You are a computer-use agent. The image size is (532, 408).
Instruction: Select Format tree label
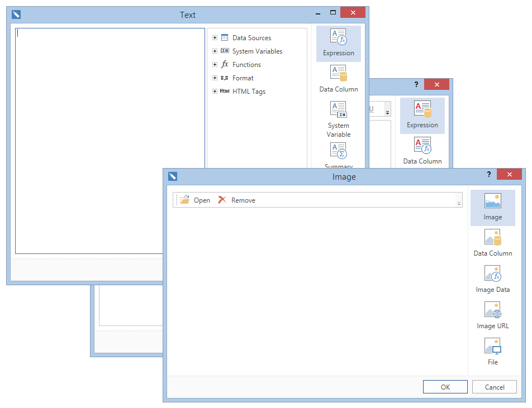(x=243, y=78)
